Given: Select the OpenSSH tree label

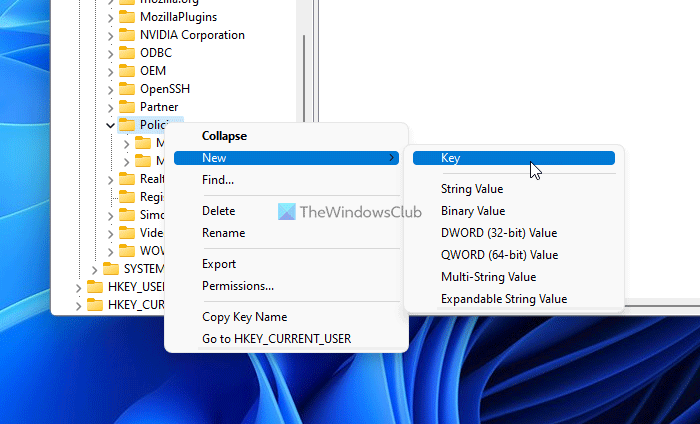Looking at the screenshot, I should [x=165, y=89].
